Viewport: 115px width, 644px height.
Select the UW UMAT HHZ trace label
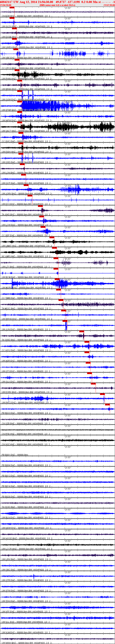click(x=27, y=246)
